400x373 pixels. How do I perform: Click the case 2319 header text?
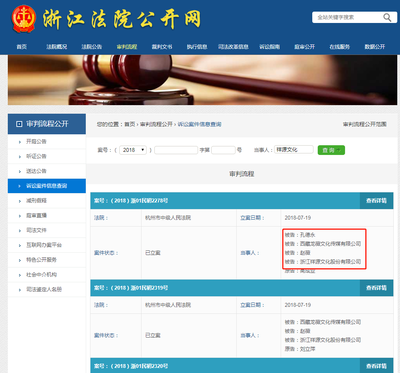pos(131,288)
